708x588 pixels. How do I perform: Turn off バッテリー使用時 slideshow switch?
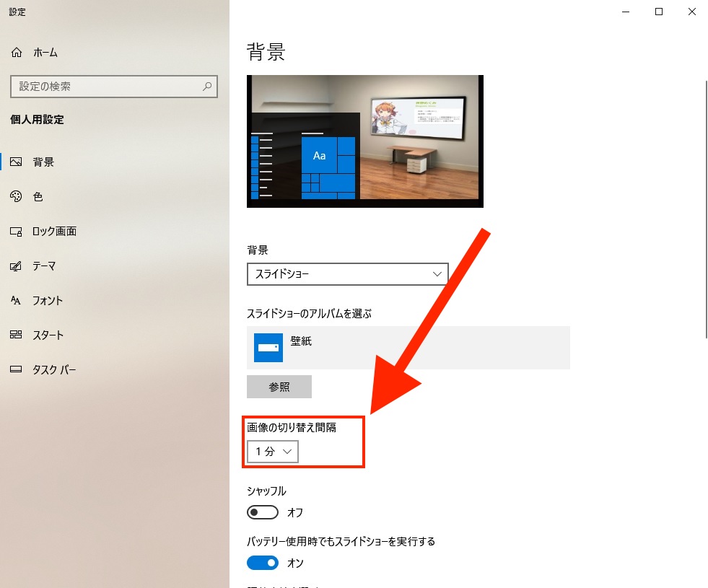point(263,562)
